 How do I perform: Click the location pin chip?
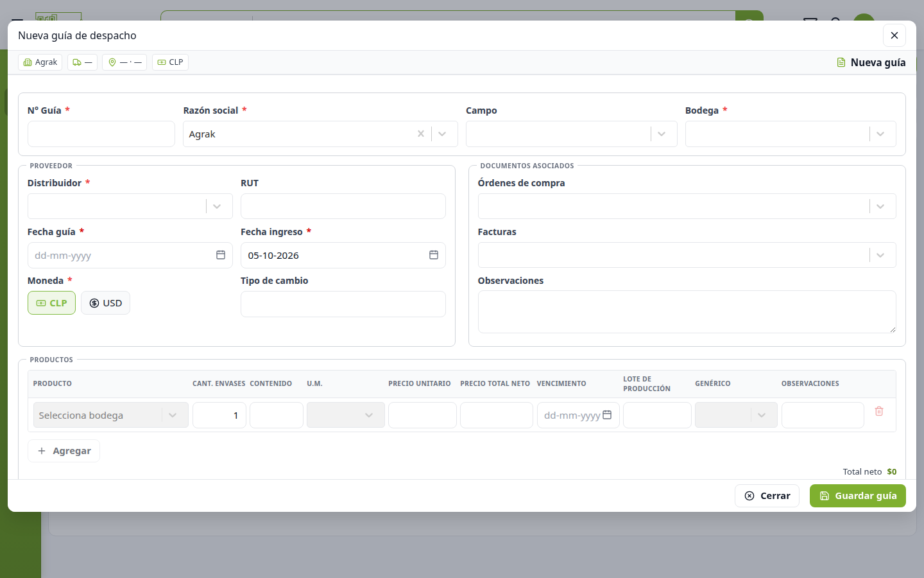124,62
